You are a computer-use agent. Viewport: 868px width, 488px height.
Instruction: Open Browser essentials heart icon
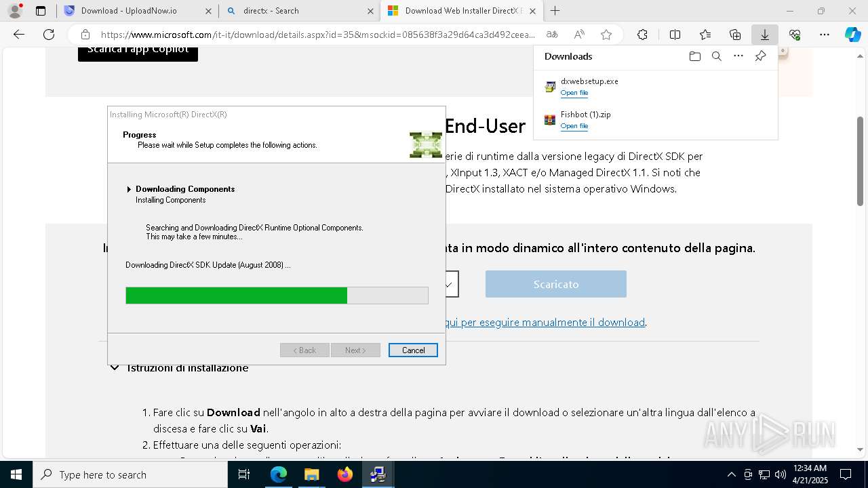795,35
